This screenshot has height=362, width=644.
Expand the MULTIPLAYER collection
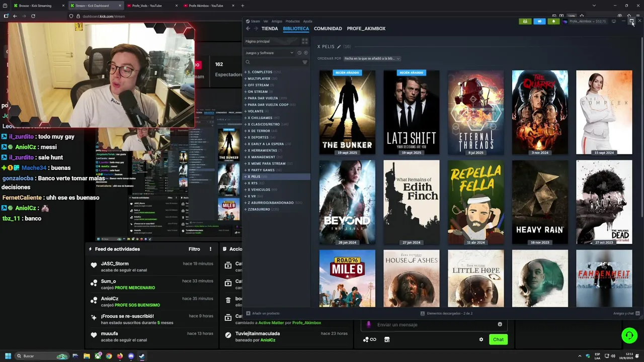coord(246,78)
